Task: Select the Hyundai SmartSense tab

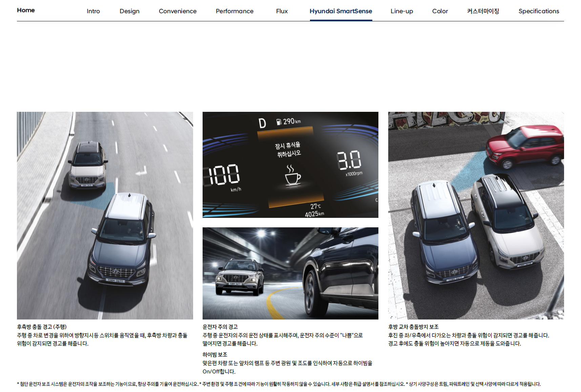Action: point(341,11)
